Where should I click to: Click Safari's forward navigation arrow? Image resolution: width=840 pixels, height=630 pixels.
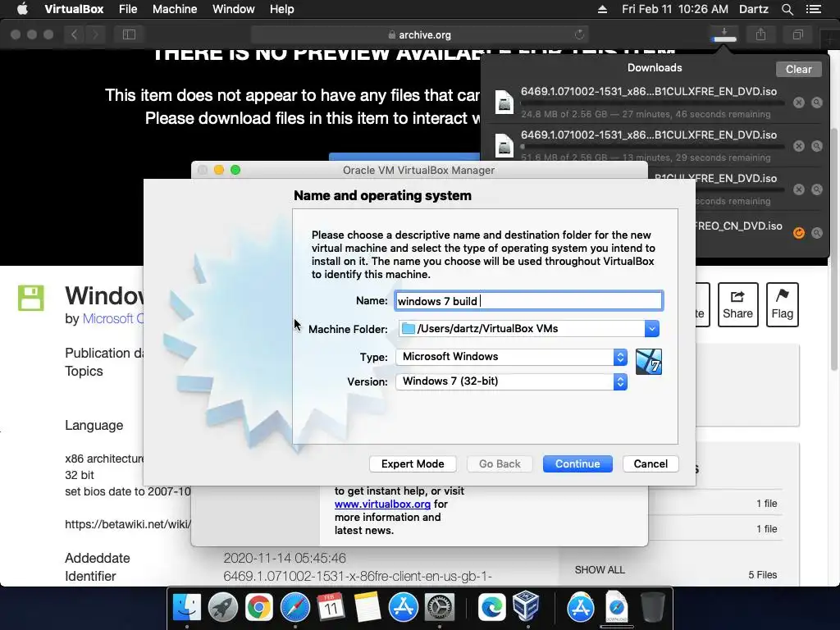(x=95, y=34)
